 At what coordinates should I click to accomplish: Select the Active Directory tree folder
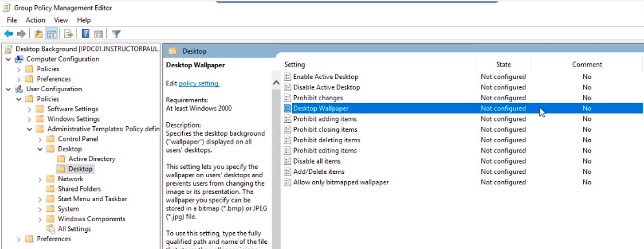click(92, 158)
